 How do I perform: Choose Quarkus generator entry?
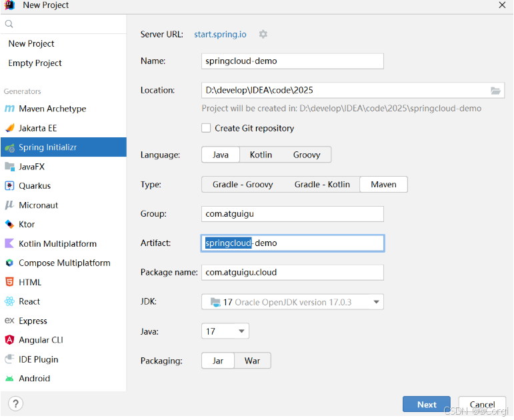coord(63,186)
